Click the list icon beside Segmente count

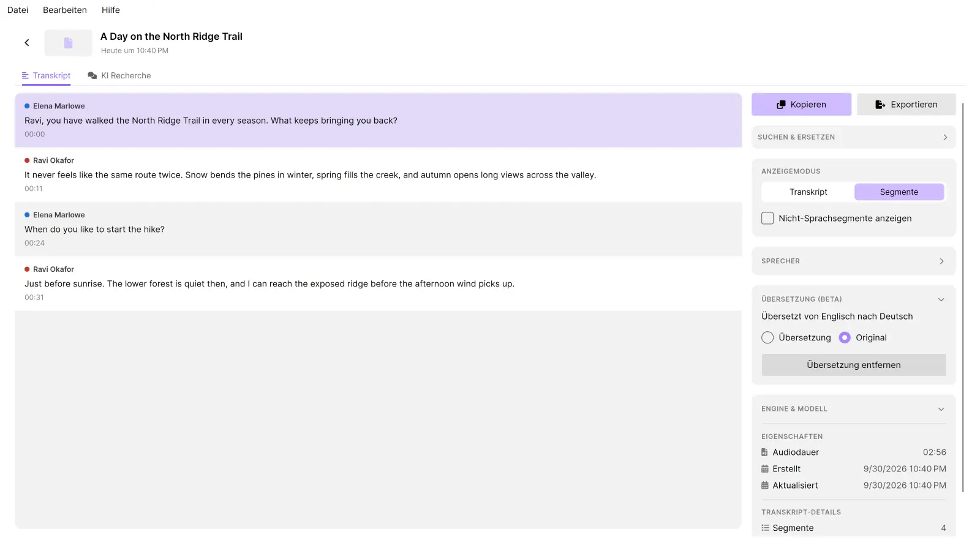coord(765,528)
